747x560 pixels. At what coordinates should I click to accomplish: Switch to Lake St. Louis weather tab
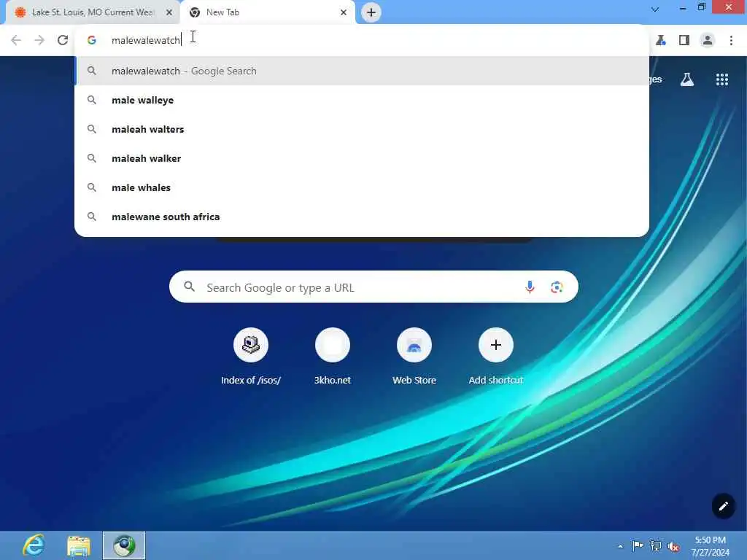pos(93,12)
